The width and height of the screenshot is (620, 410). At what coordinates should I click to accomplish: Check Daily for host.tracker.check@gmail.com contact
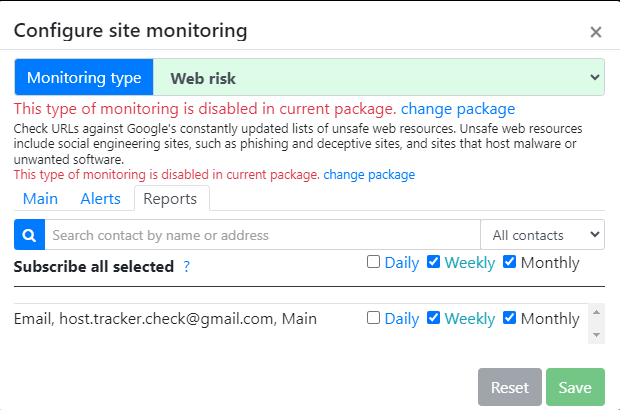[373, 318]
